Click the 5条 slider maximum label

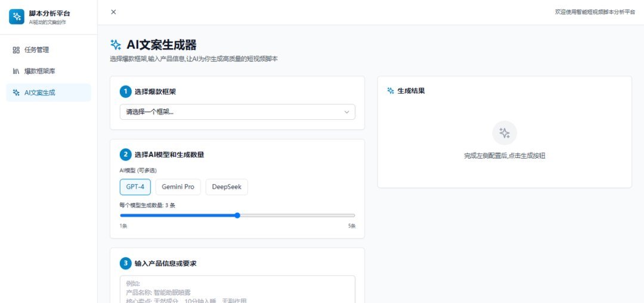[352, 226]
